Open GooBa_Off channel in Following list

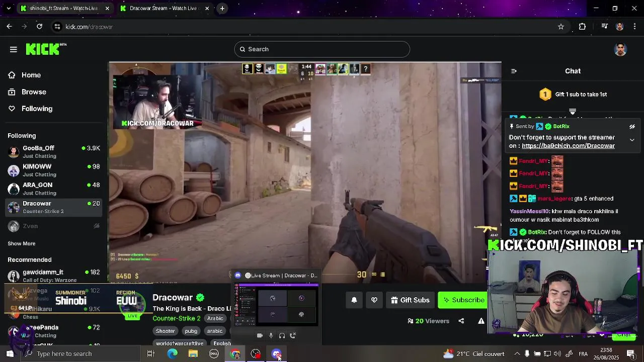coord(54,152)
